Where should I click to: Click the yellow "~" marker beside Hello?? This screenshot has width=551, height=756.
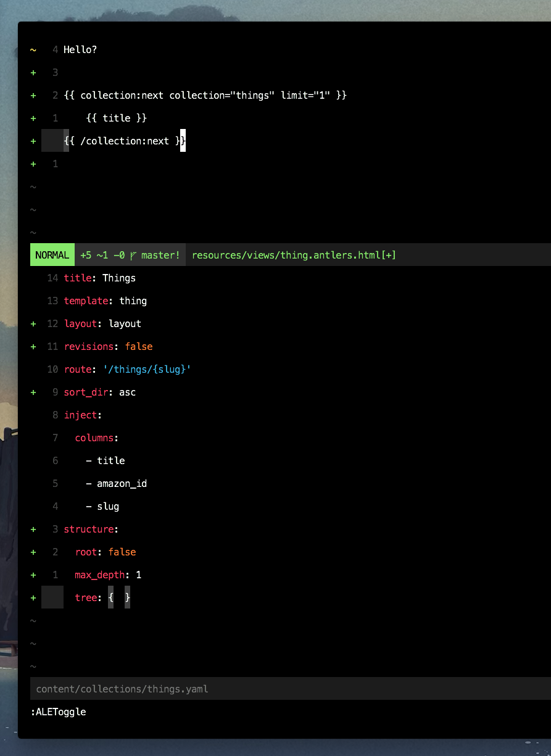click(33, 49)
